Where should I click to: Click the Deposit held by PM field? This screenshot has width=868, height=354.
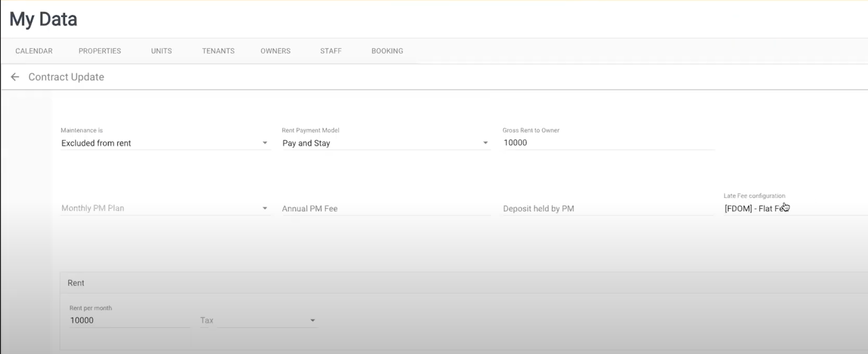pos(607,208)
